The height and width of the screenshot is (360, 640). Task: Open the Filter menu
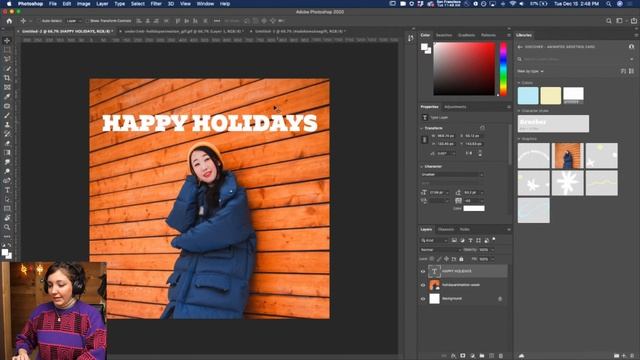[x=156, y=4]
